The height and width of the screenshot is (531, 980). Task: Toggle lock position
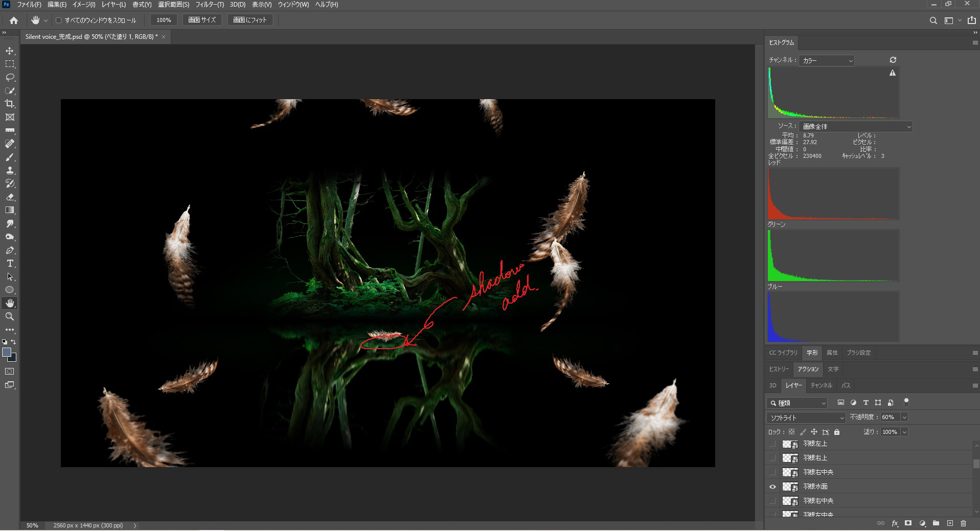[814, 432]
